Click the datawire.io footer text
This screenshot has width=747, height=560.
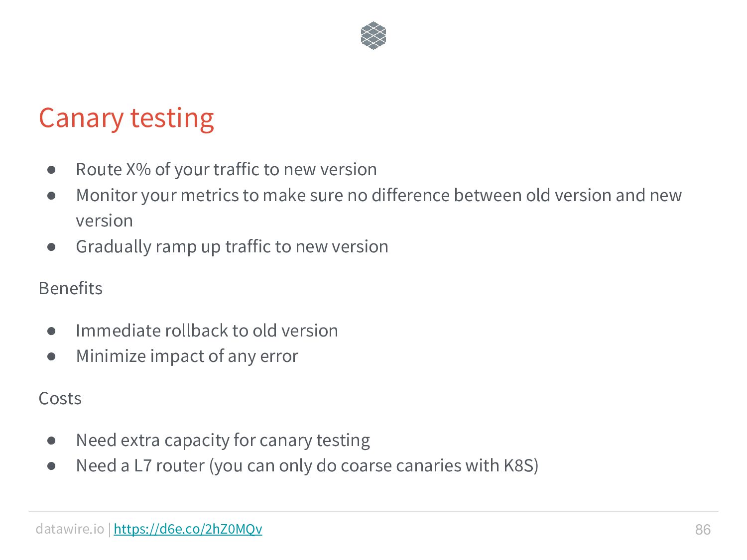pos(70,529)
